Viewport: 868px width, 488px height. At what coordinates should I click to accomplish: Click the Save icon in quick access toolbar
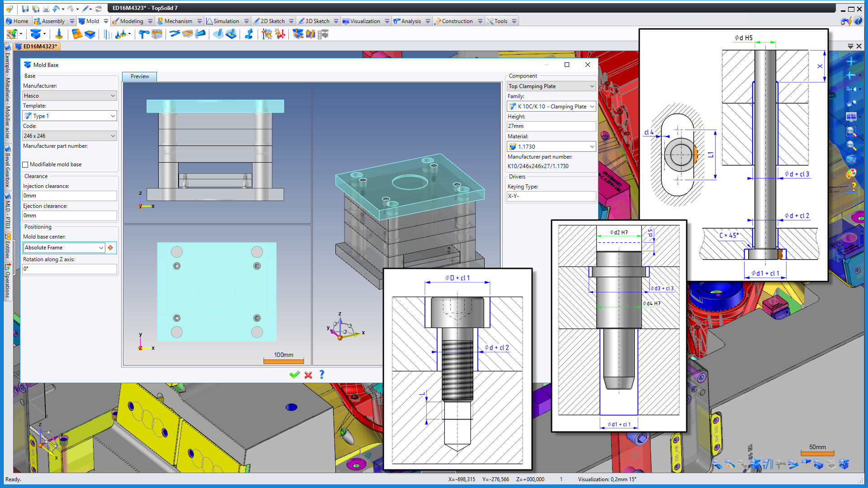[25, 9]
